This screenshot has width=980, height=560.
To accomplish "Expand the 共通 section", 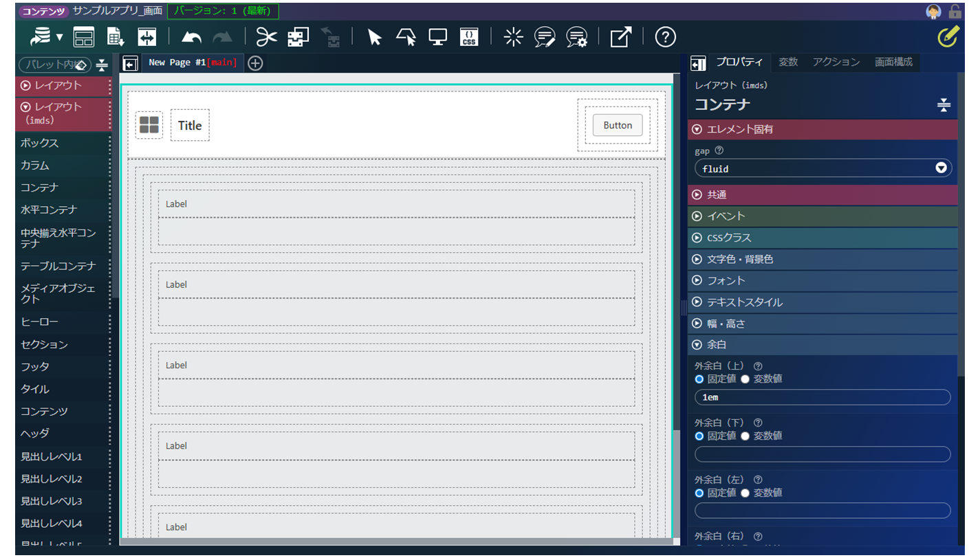I will [823, 194].
